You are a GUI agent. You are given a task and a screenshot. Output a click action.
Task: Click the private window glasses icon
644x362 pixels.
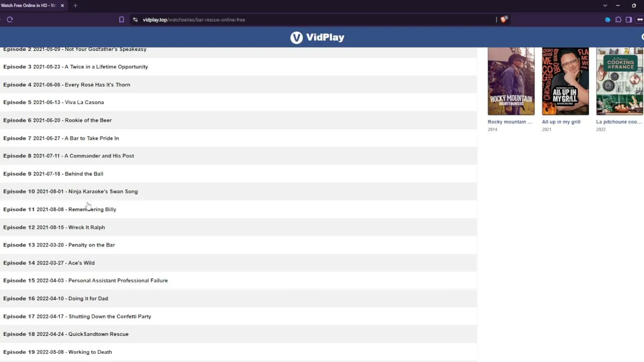coord(641,20)
